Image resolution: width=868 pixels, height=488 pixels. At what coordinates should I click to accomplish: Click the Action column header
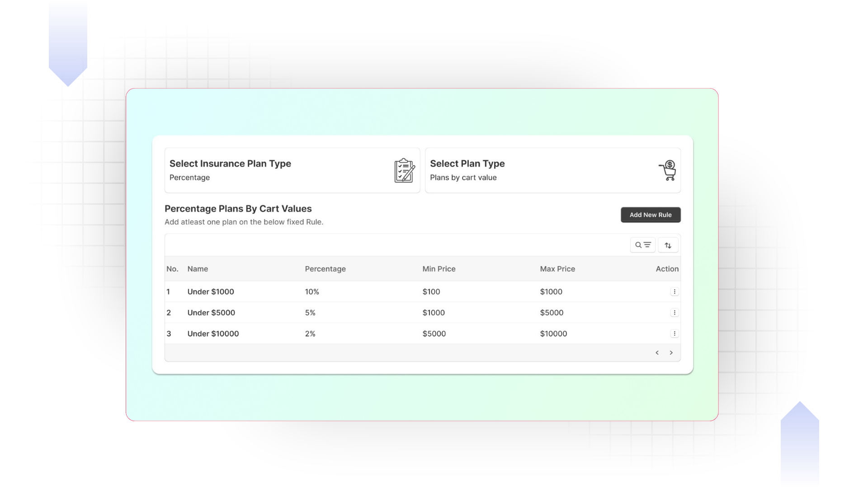667,269
